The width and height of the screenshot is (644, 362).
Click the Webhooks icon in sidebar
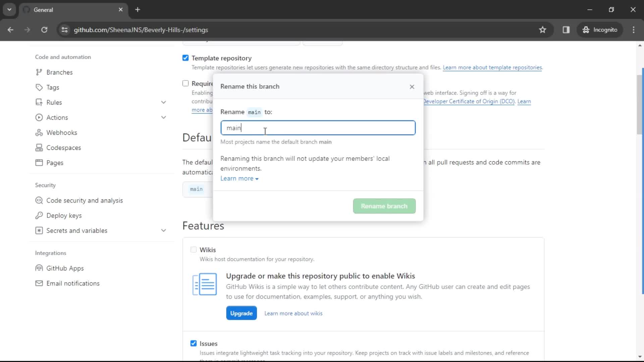point(39,133)
